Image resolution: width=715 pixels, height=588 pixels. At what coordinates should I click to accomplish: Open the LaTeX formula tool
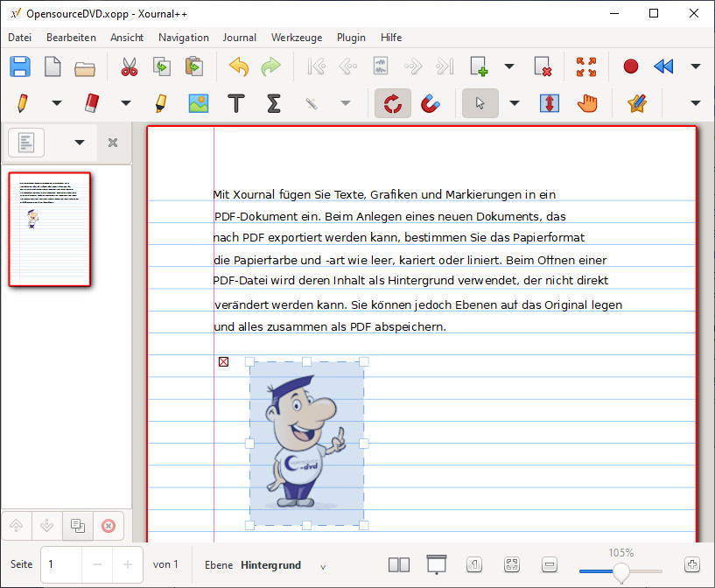click(x=273, y=103)
